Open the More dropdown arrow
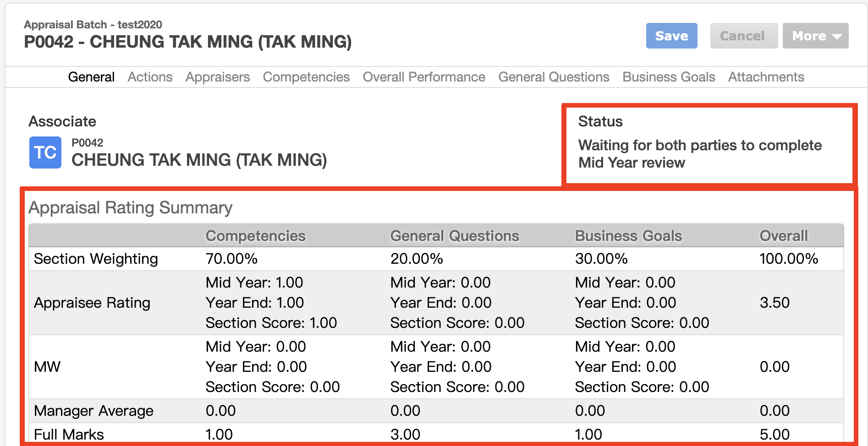Image resolution: width=868 pixels, height=446 pixels. tap(837, 36)
